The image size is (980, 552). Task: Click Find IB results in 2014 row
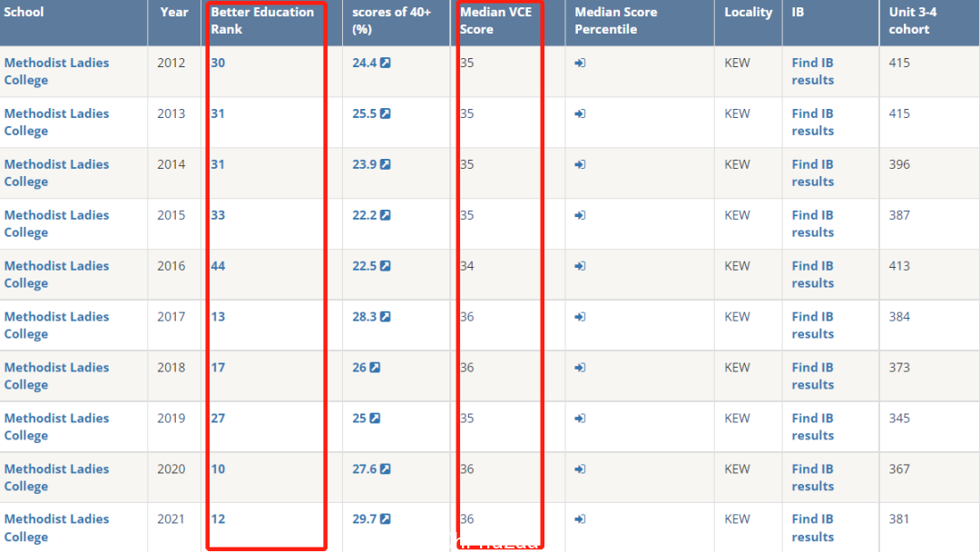812,172
